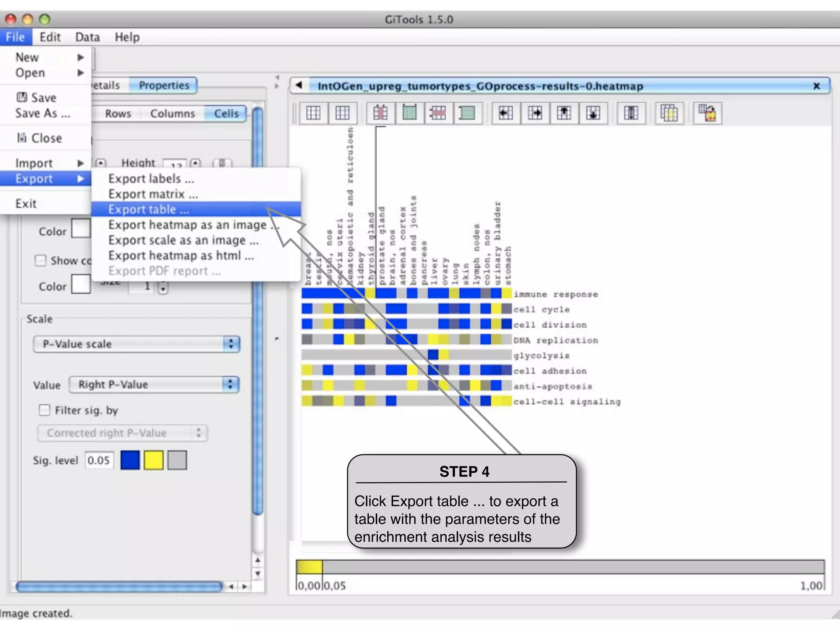Image resolution: width=840 pixels, height=630 pixels.
Task: Choose Export heatmap as html ...
Action: 196,256
